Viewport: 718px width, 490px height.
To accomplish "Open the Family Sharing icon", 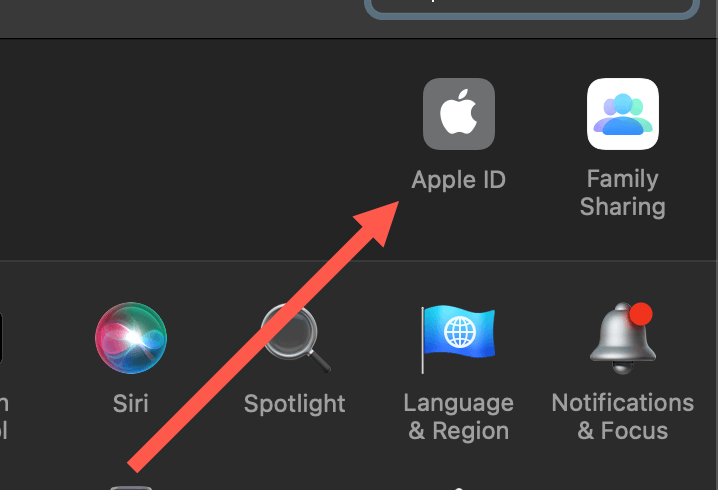I will pyautogui.click(x=623, y=114).
